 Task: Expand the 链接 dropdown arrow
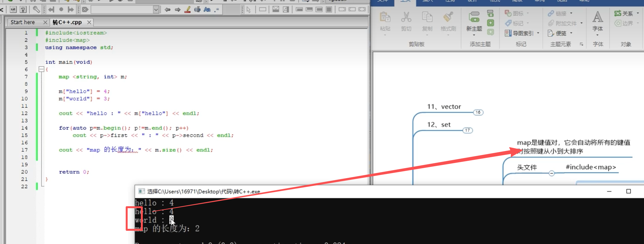pos(571,13)
